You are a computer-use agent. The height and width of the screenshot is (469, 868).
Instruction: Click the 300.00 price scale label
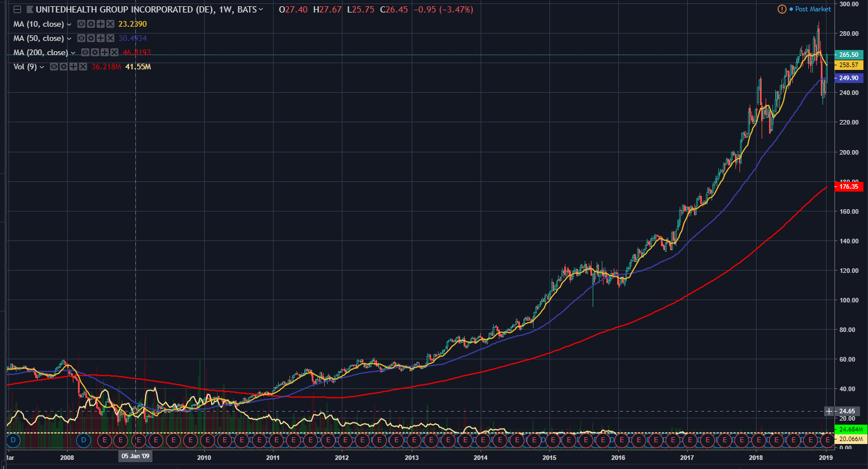tap(849, 4)
